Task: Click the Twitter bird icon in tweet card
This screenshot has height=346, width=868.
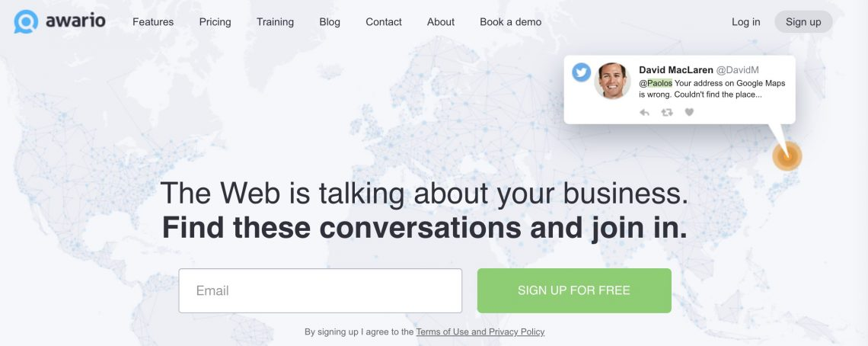Action: 582,72
